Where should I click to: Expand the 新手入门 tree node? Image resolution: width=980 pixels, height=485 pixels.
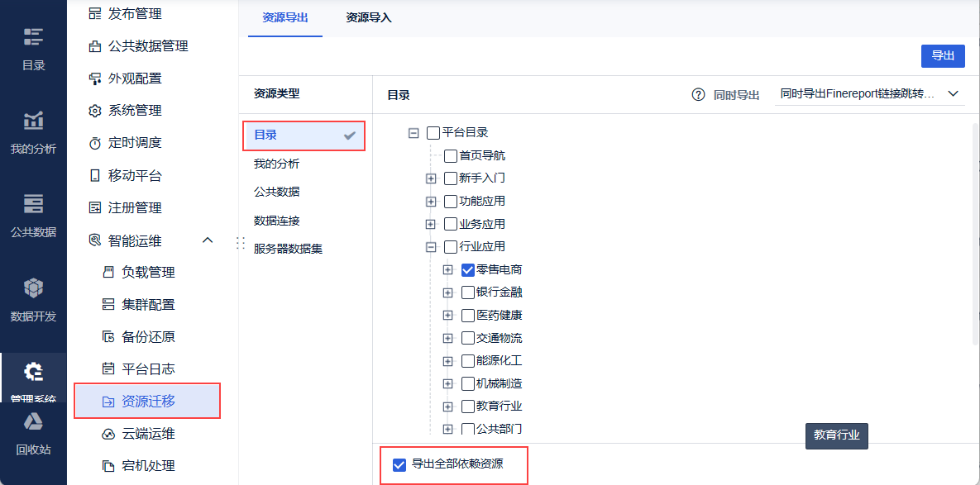(430, 178)
